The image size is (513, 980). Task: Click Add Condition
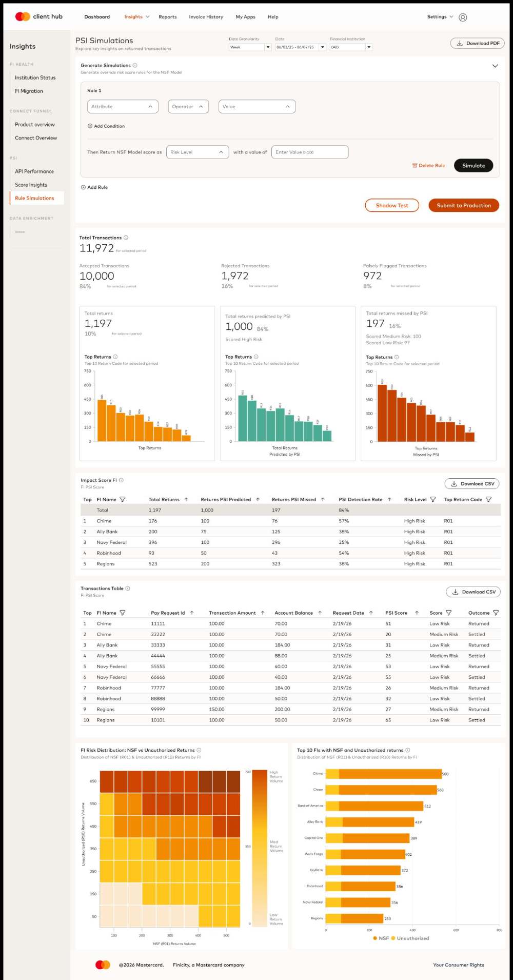tap(106, 126)
